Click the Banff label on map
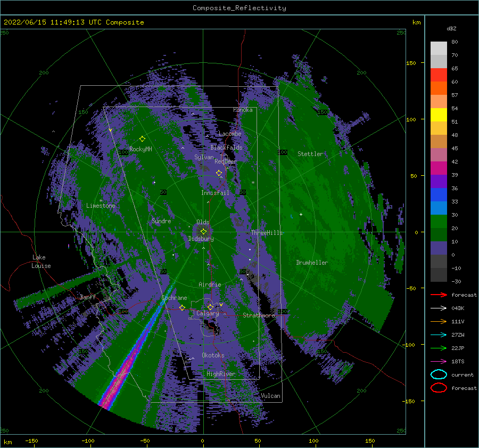This screenshot has width=479, height=448. [x=88, y=297]
